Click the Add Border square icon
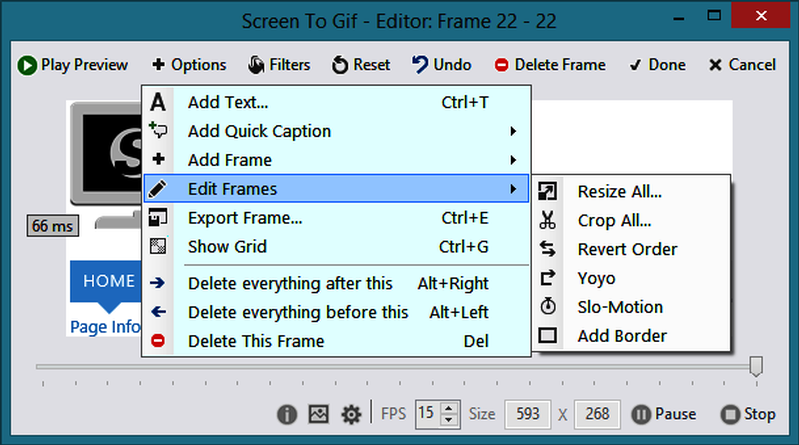The height and width of the screenshot is (445, 799). [547, 336]
